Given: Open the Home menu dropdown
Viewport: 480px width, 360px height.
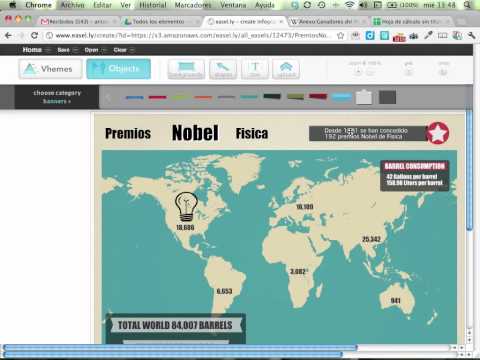Looking at the screenshot, I should tap(36, 50).
